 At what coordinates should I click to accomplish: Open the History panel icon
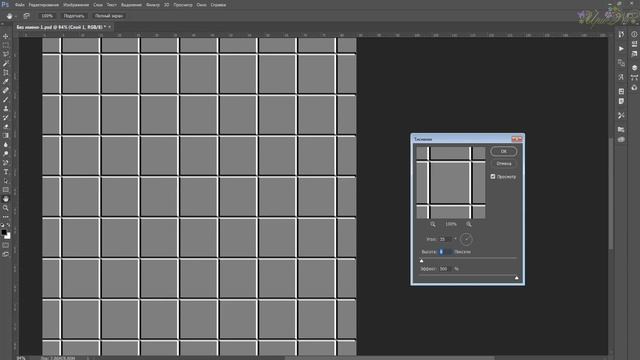coord(621,35)
